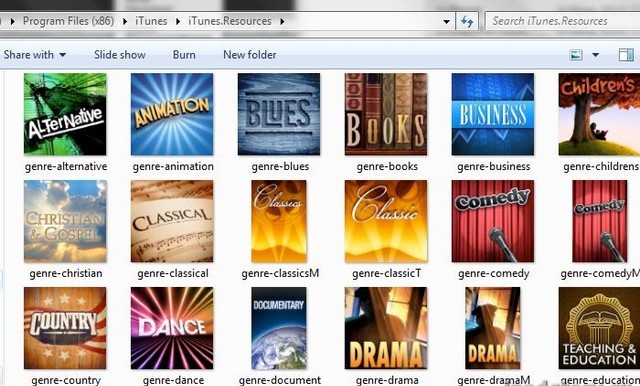Viewport: 640px width, 386px height.
Task: Select the genre-drama square thumbnail
Action: click(x=386, y=328)
